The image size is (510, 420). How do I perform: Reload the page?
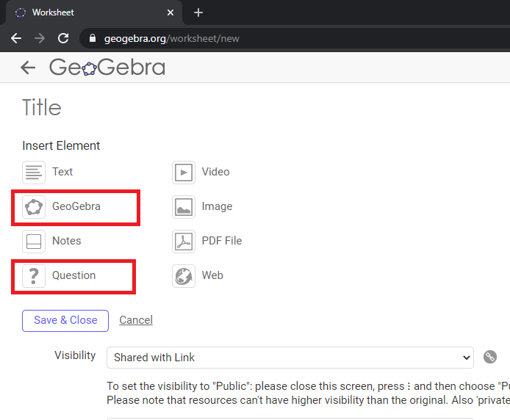(63, 38)
